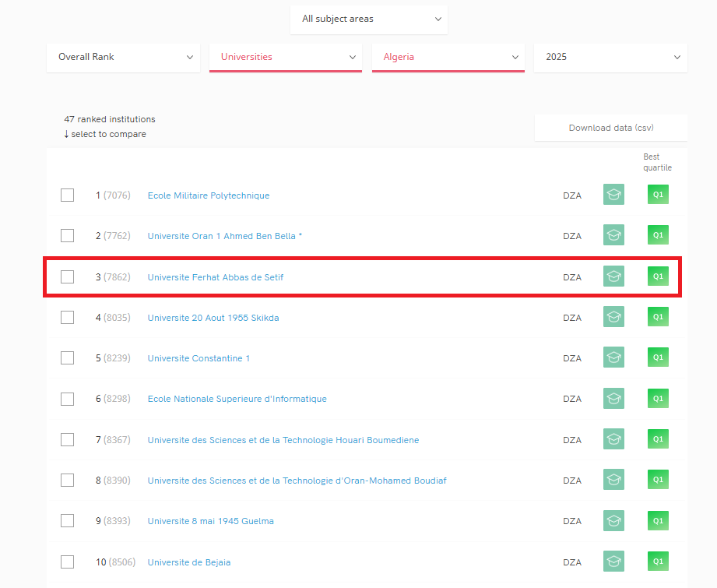The height and width of the screenshot is (588, 717).
Task: Click the graduation cap icon for Universite de Bejaia
Action: pyautogui.click(x=613, y=561)
